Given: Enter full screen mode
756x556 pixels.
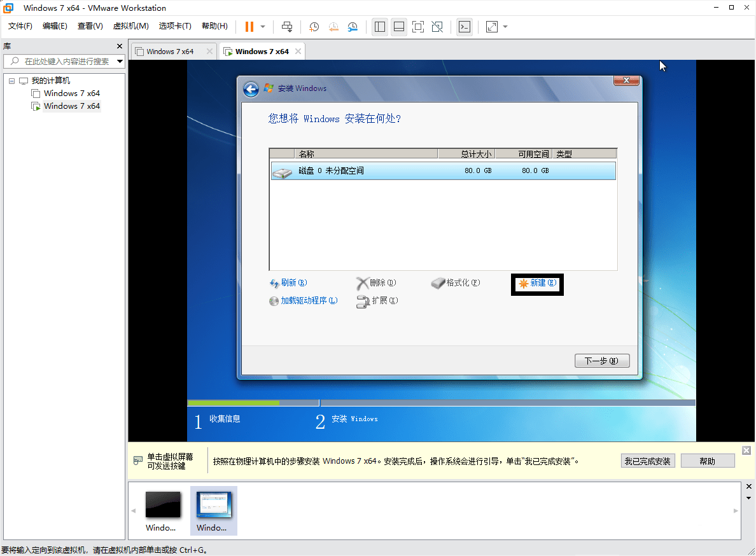Looking at the screenshot, I should click(x=418, y=27).
